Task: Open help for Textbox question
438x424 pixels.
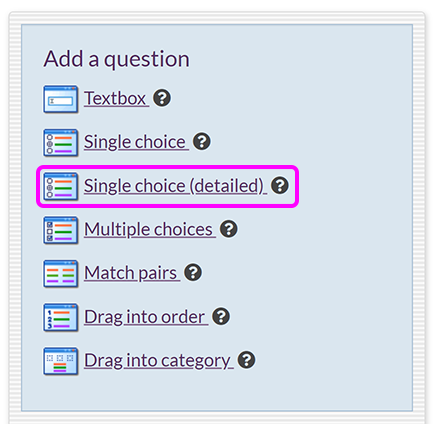Action: pos(162,98)
